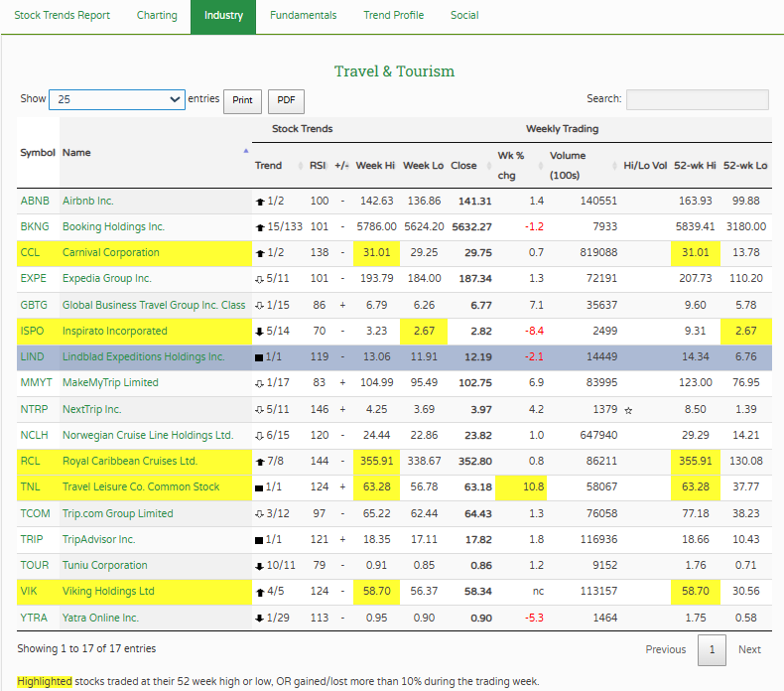Select the Industry tab
Screen dimensions: 784x691
click(223, 17)
